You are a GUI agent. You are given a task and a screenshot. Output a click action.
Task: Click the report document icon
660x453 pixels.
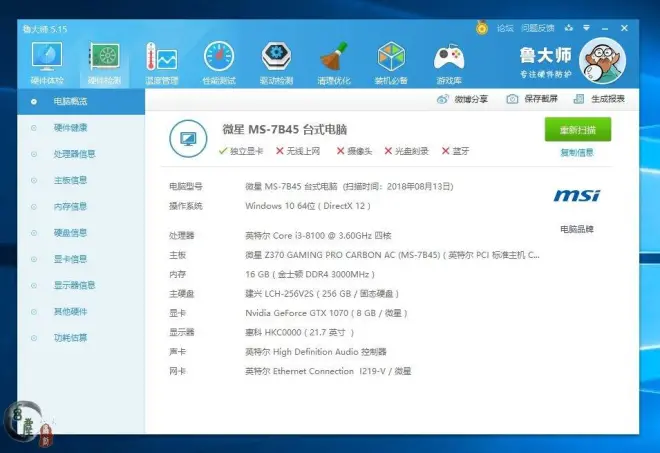(579, 99)
